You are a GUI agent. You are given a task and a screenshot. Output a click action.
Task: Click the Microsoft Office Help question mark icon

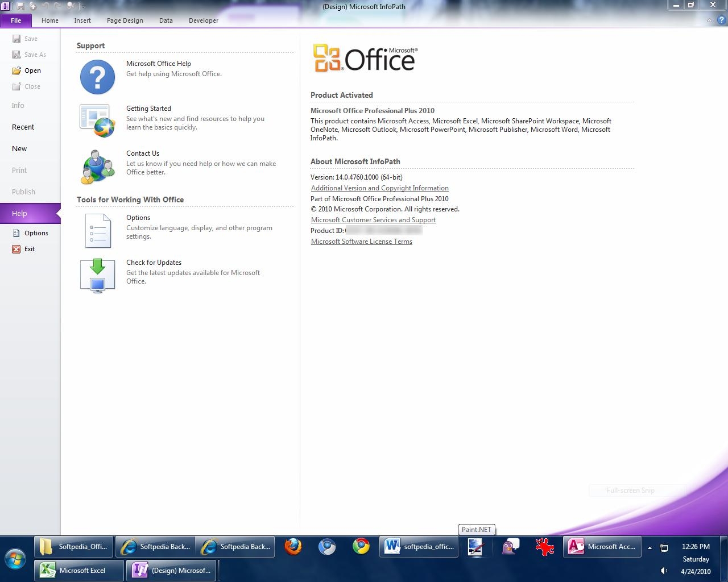click(x=98, y=77)
